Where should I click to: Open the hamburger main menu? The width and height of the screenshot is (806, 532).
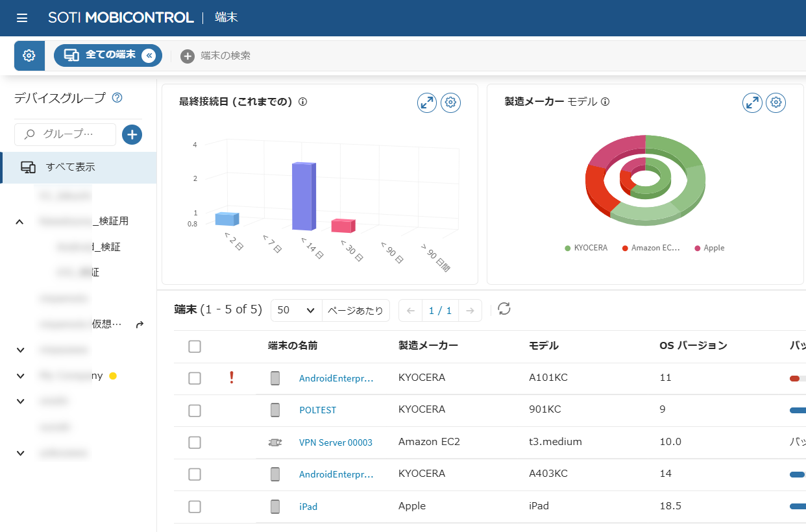click(22, 18)
